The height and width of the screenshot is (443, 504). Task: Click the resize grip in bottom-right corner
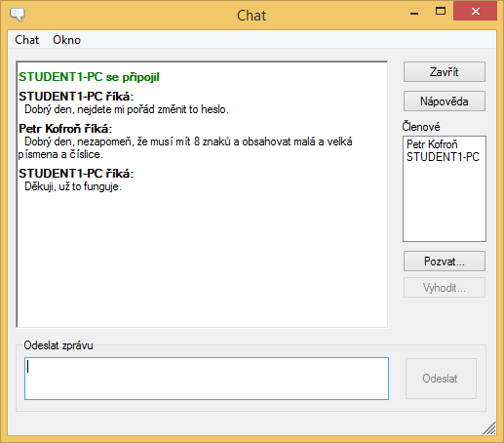(x=489, y=428)
